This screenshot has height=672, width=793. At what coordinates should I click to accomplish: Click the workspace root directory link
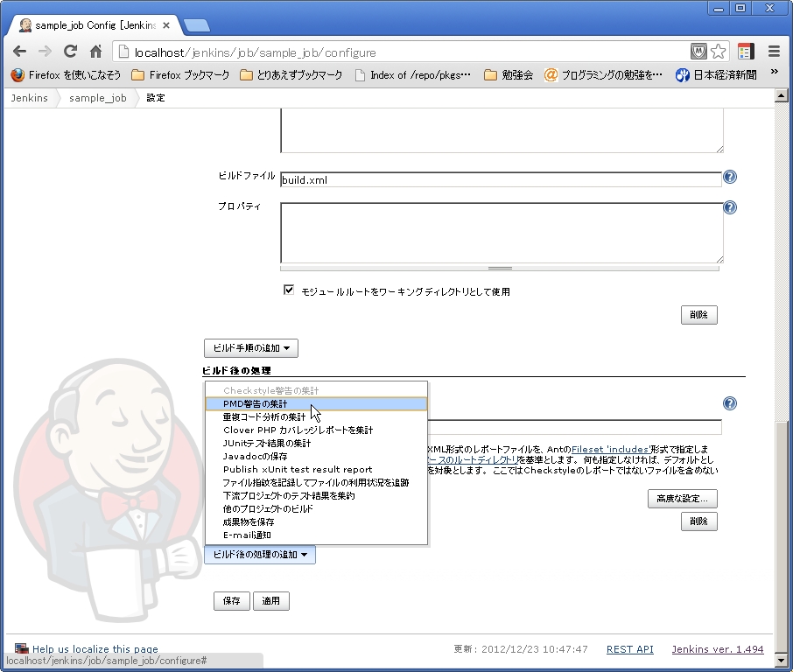473,459
